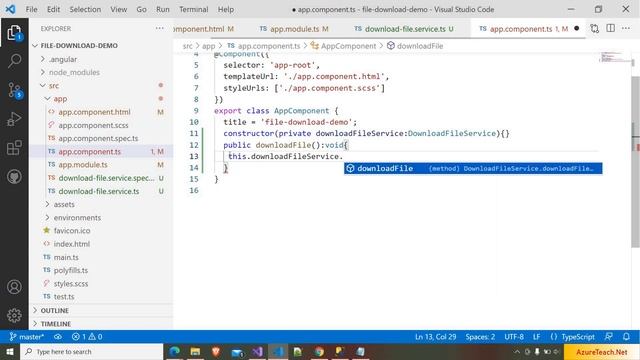Image resolution: width=640 pixels, height=360 pixels.
Task: Expand the .angular folder
Action: point(62,59)
